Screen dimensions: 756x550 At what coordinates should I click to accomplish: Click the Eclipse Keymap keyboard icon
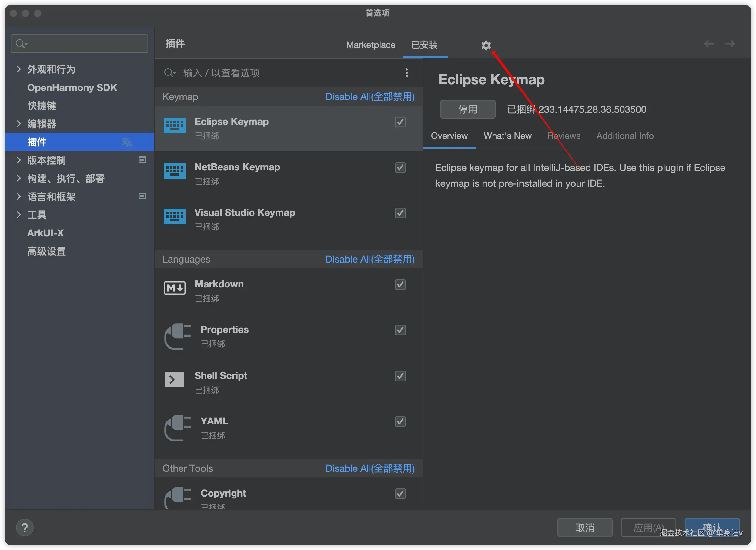(174, 125)
